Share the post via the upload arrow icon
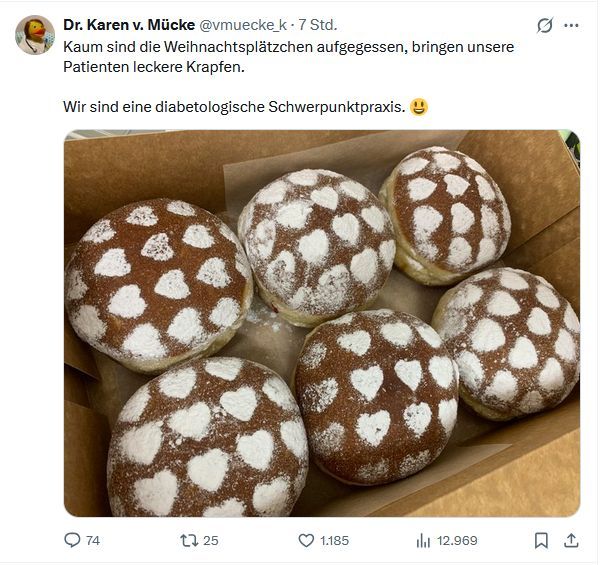The image size is (609, 565). [x=572, y=540]
